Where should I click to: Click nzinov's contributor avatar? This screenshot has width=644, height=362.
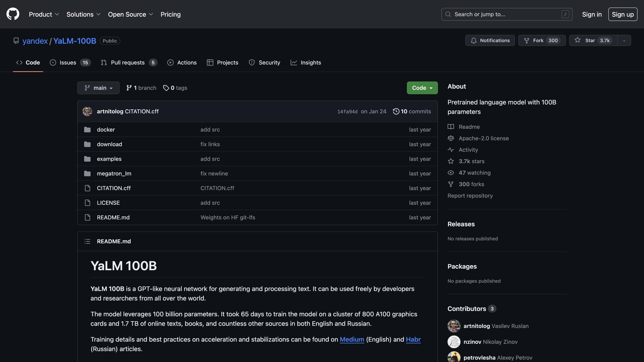point(454,342)
